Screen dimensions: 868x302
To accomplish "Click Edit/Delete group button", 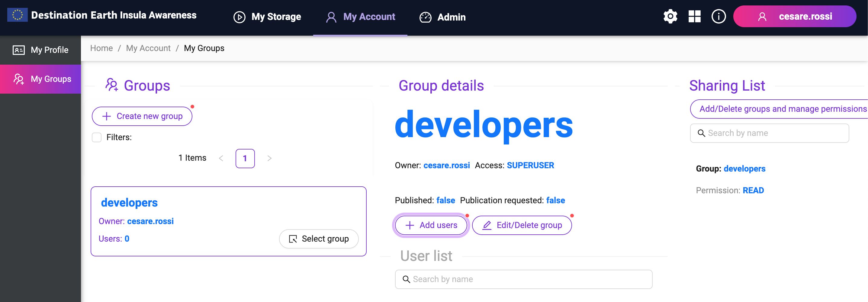I will (x=522, y=225).
